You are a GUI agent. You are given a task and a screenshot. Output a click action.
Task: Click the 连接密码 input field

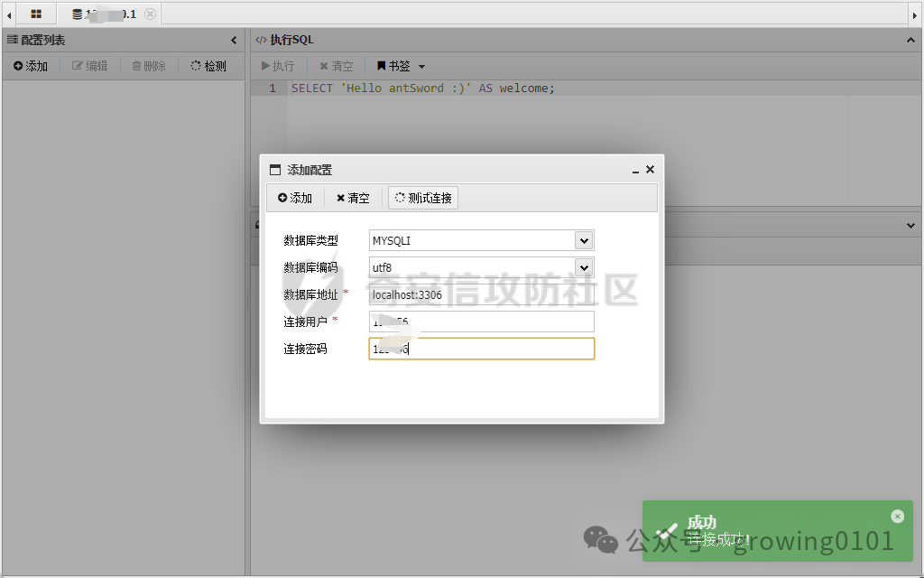click(482, 350)
